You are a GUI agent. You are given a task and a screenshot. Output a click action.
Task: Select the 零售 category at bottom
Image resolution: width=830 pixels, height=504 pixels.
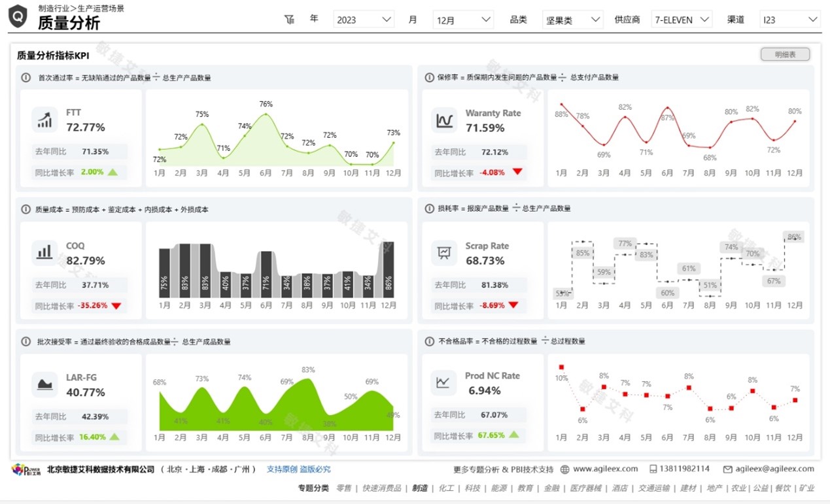[344, 488]
